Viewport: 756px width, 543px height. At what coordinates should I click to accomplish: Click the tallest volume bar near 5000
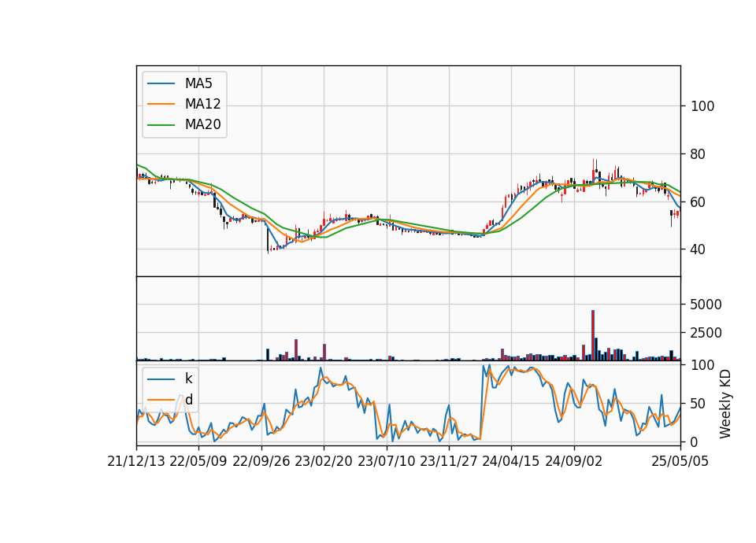[593, 335]
